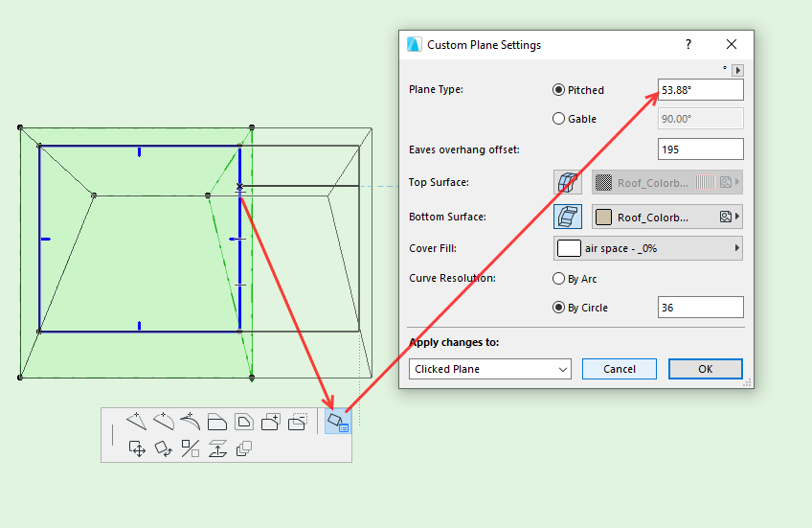Select the move/drag pet palette icon
Viewport: 812px width, 528px height.
coord(137,448)
